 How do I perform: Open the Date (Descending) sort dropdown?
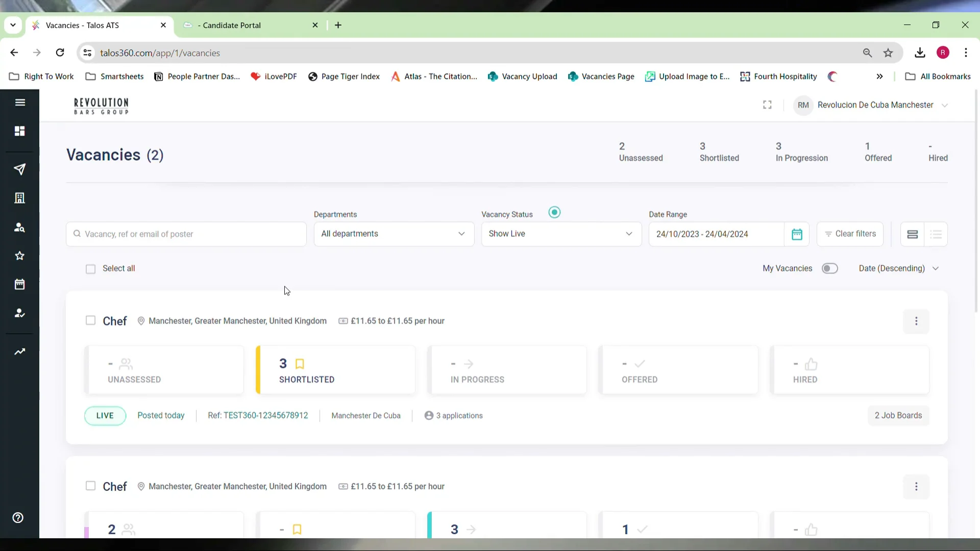pos(898,268)
